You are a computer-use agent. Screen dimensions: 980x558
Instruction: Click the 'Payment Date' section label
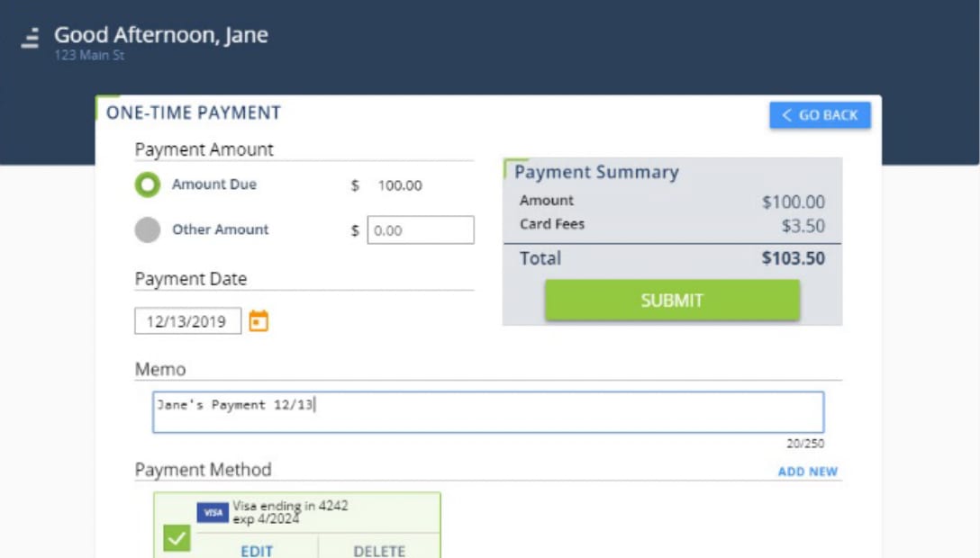click(191, 279)
